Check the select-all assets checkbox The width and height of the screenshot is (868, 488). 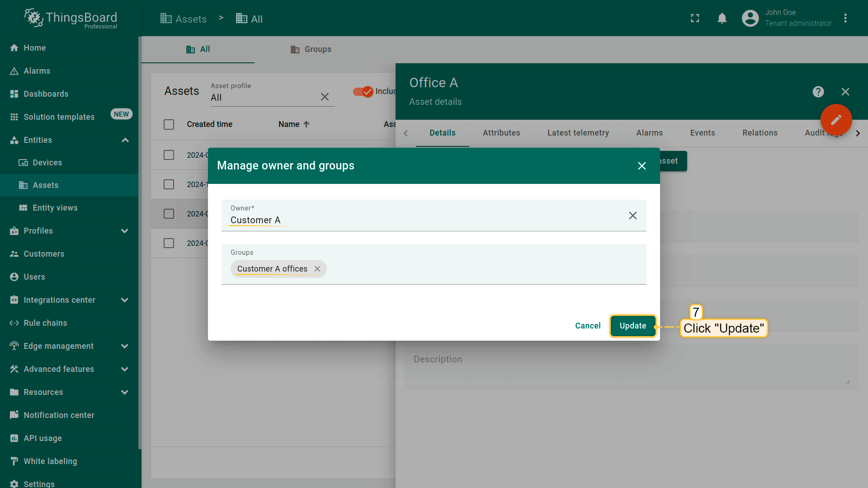tap(169, 124)
